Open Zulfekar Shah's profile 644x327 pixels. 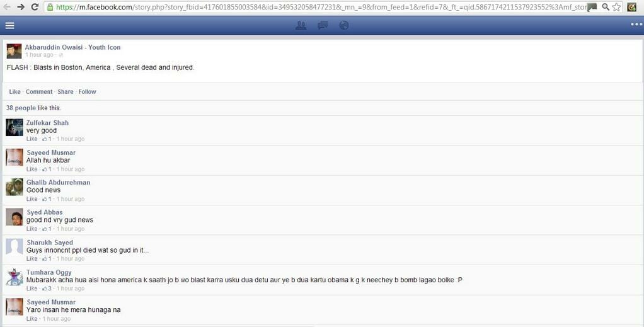pyautogui.click(x=47, y=123)
